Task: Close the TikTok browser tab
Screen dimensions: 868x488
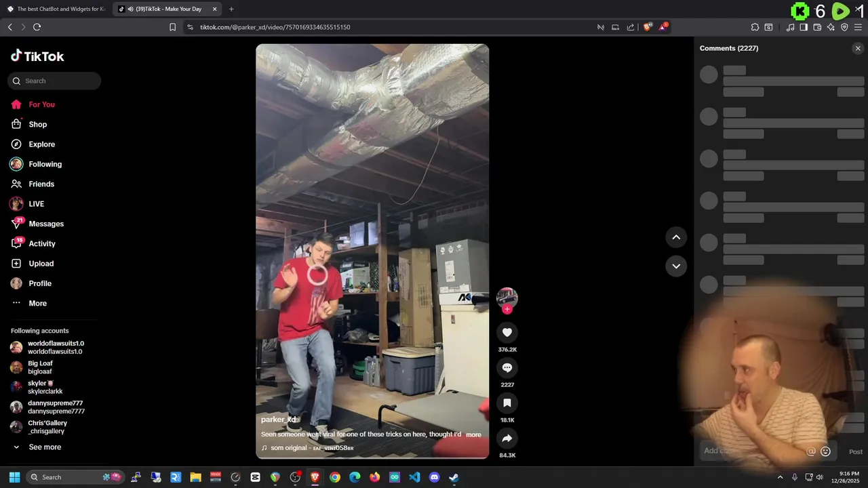Action: pyautogui.click(x=214, y=9)
